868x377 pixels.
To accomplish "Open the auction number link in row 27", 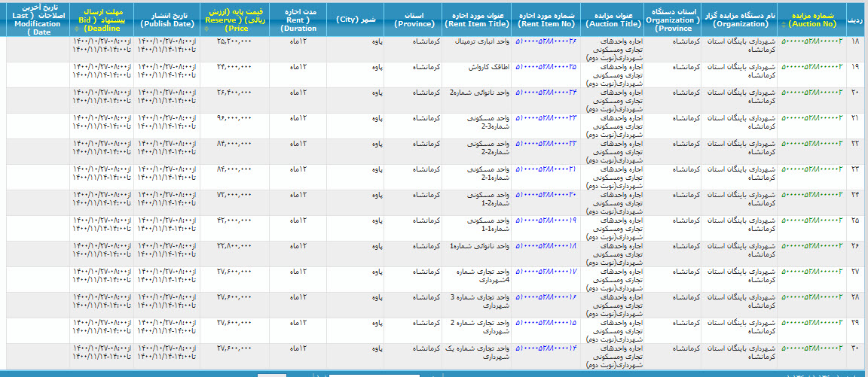I will coord(812,271).
